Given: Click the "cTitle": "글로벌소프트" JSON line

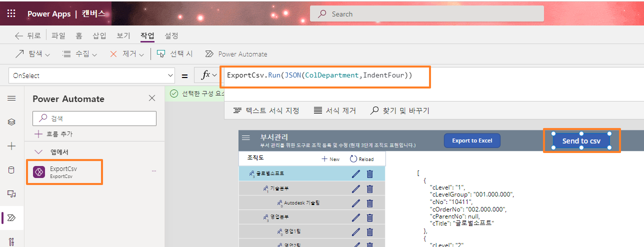Looking at the screenshot, I should coord(461,222).
